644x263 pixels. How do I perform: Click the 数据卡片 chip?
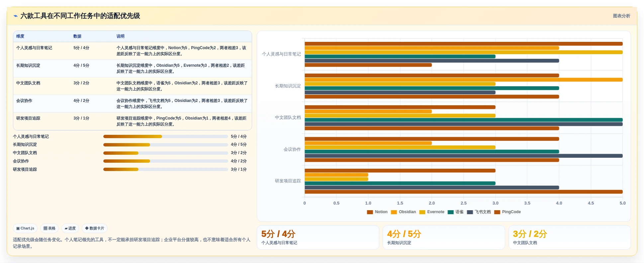pyautogui.click(x=95, y=228)
